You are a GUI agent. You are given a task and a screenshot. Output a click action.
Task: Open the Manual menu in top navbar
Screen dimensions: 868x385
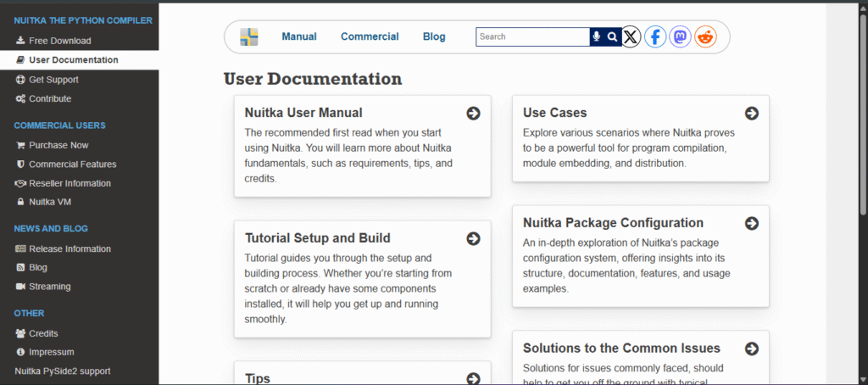coord(299,36)
